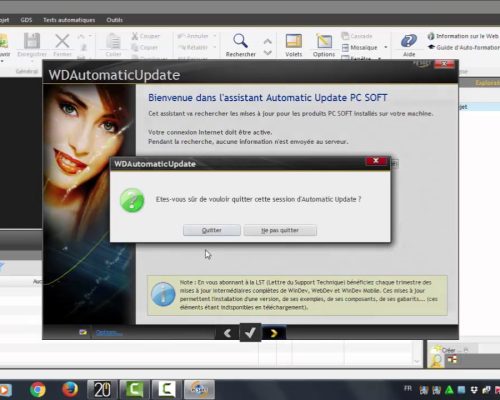Click the blue info icon in the note

[163, 294]
